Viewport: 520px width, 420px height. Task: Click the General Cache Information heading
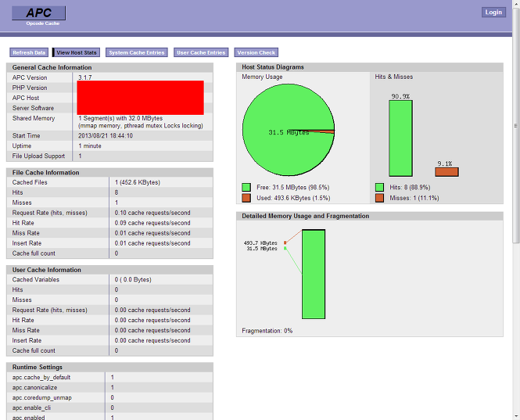tap(52, 67)
